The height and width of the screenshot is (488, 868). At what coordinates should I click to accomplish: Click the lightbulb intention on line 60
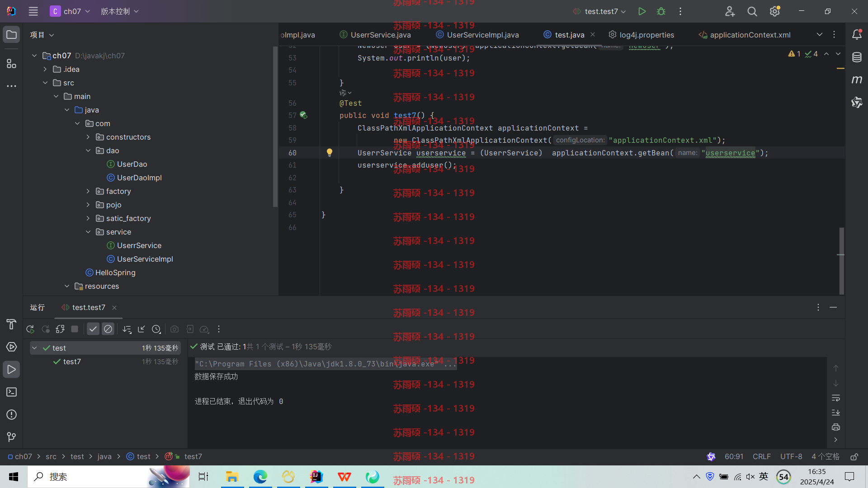[x=330, y=153]
